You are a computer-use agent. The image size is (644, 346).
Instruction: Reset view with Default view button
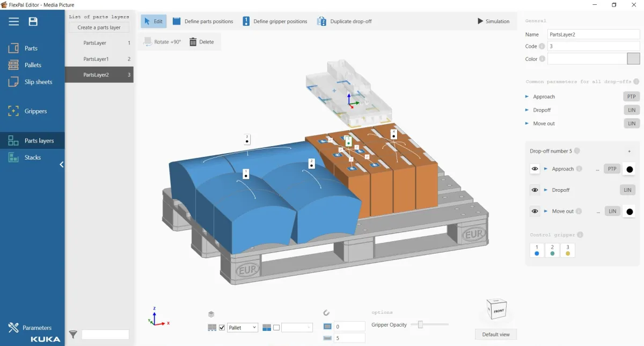(x=495, y=334)
